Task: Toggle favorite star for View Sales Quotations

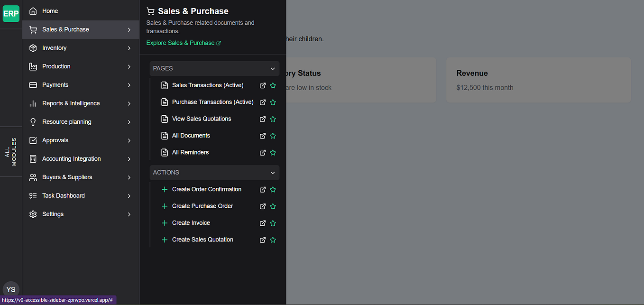Action: point(273,119)
